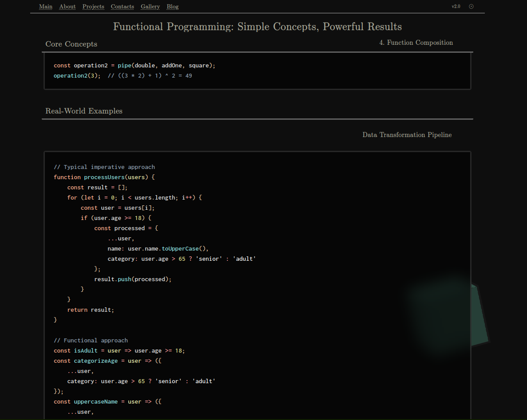Select the Core Concepts section heading
The image size is (527, 420).
point(71,44)
